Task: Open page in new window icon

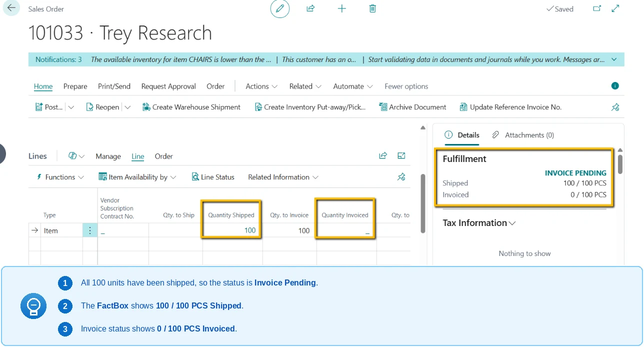Action: [597, 8]
